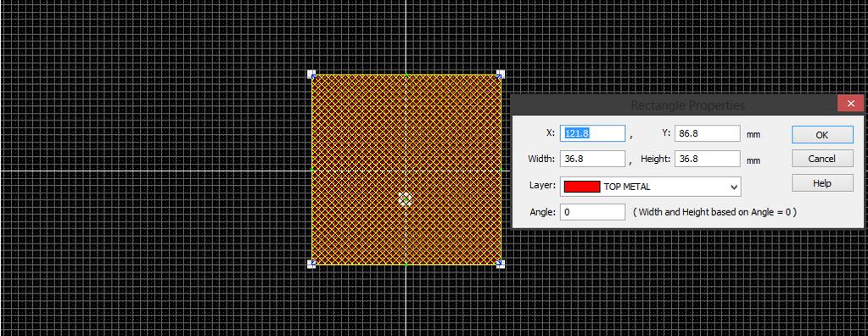The width and height of the screenshot is (868, 336).
Task: Click the top-left corner handle of the rectangle
Action: [x=311, y=74]
